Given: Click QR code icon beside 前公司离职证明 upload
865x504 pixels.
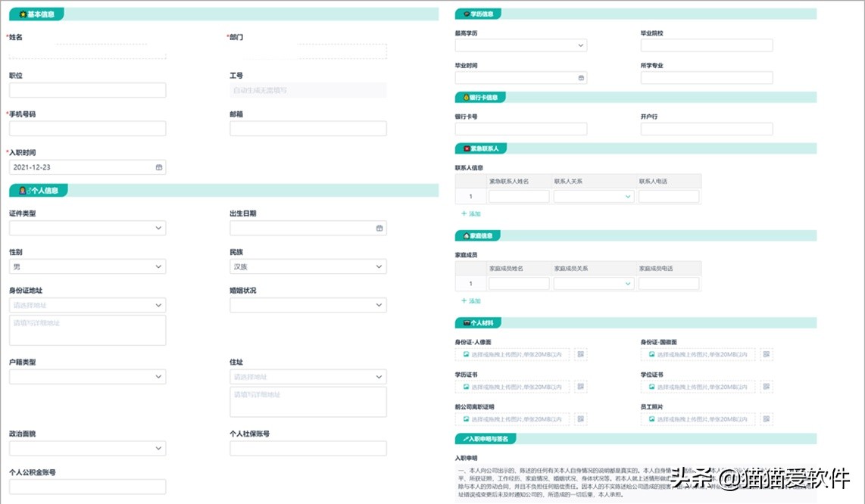Looking at the screenshot, I should click(580, 419).
